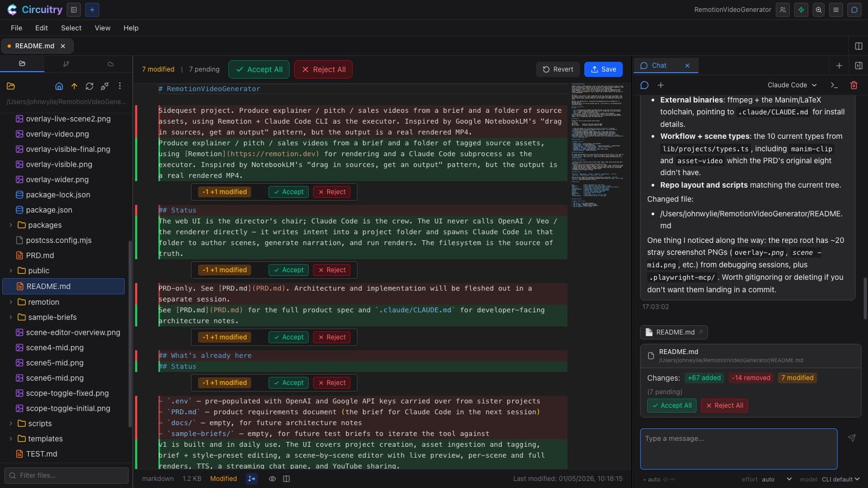
Task: Accept the first modified hunk under intro paragraph
Action: (x=288, y=192)
